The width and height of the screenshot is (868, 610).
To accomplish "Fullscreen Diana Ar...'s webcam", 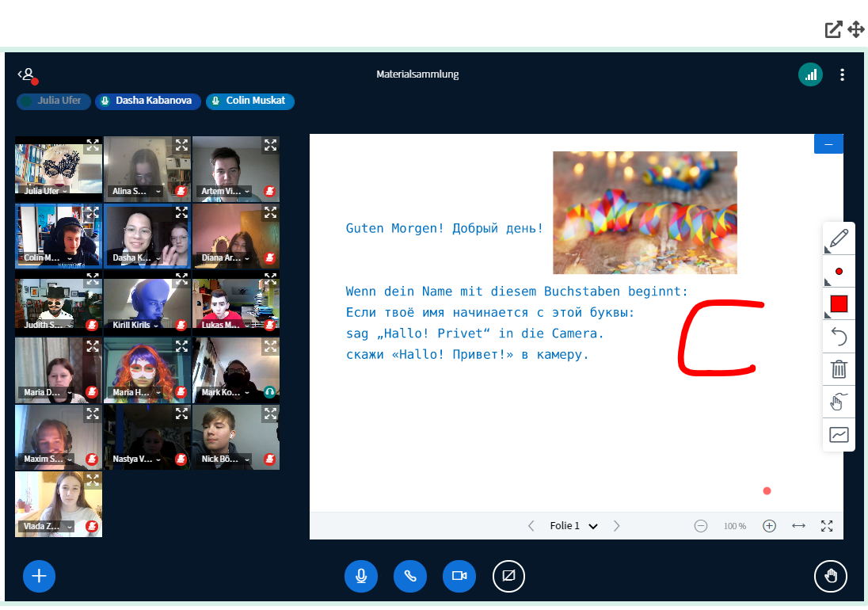I will click(x=270, y=212).
